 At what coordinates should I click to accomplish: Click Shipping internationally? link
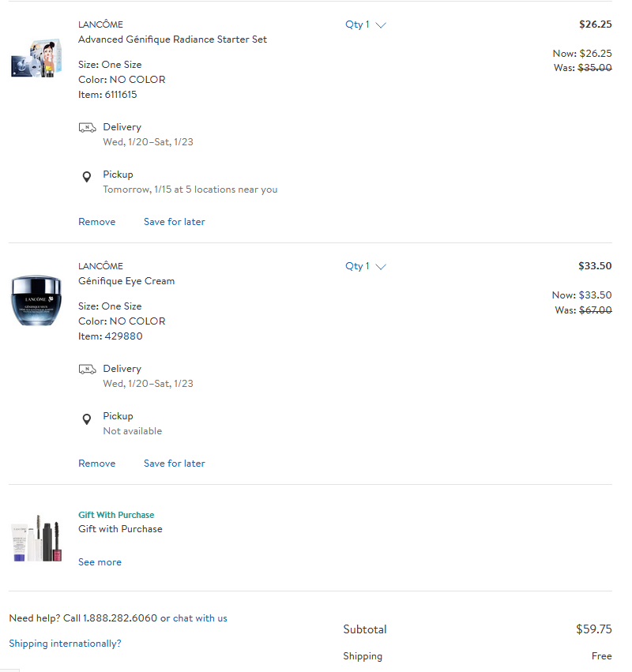65,644
